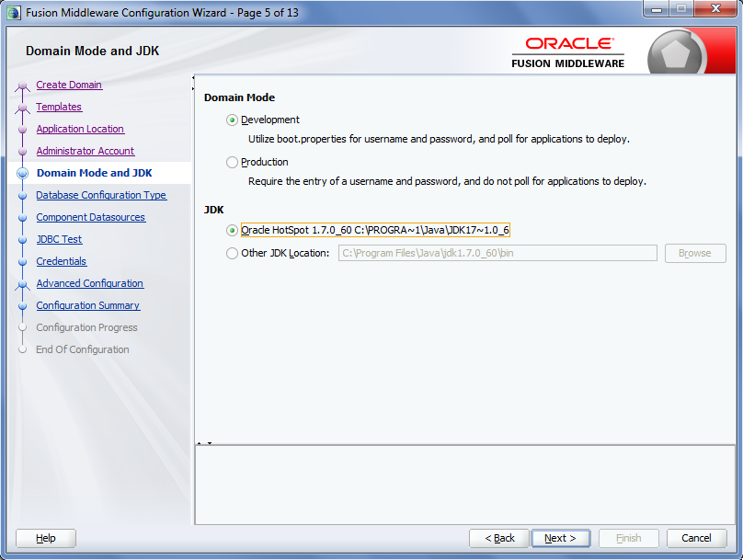Minimize the Configuration Wizard window
The width and height of the screenshot is (743, 560).
[x=657, y=9]
